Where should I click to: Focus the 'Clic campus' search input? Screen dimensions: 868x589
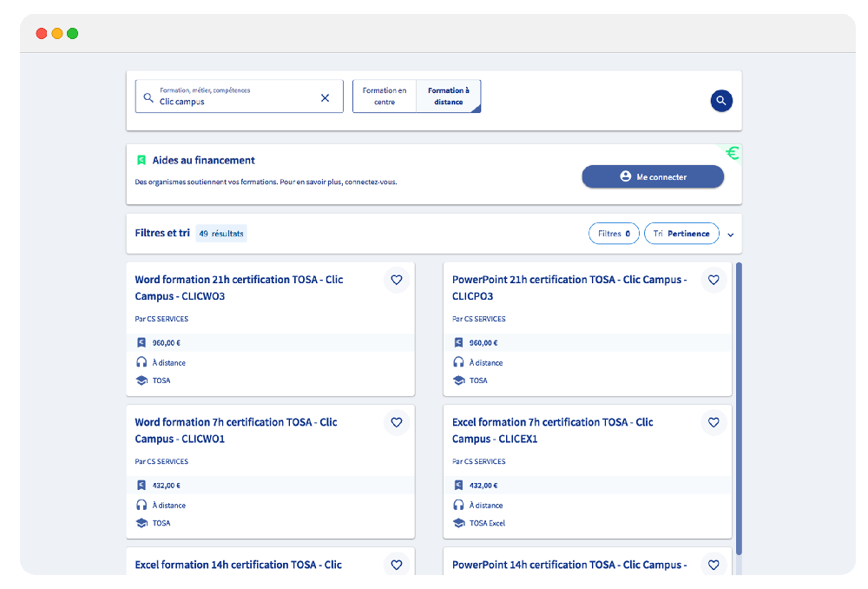(x=240, y=96)
